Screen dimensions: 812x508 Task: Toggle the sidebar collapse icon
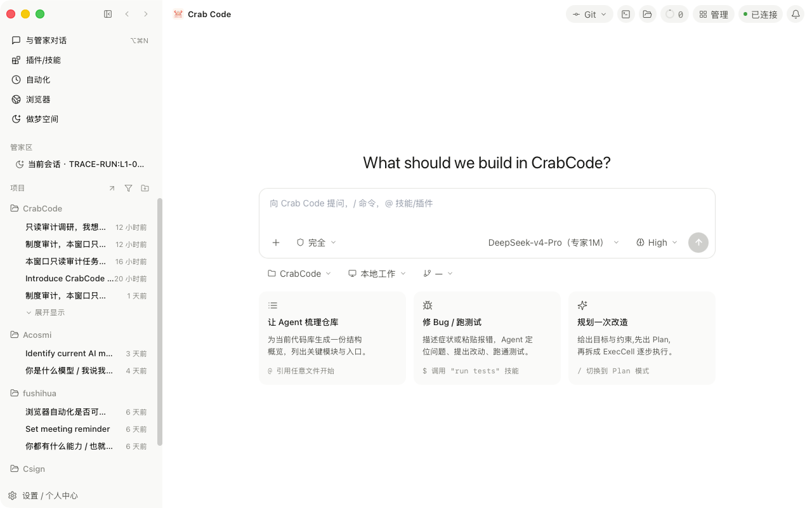tap(108, 14)
